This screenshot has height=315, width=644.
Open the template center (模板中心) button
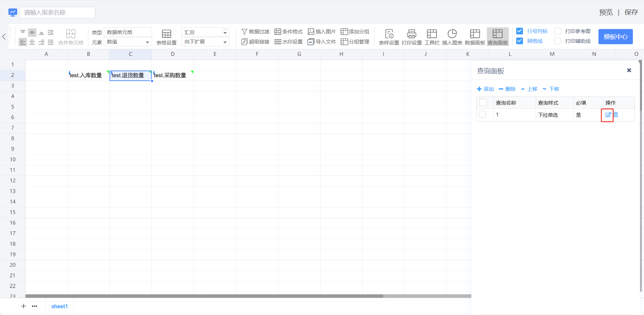(x=615, y=36)
